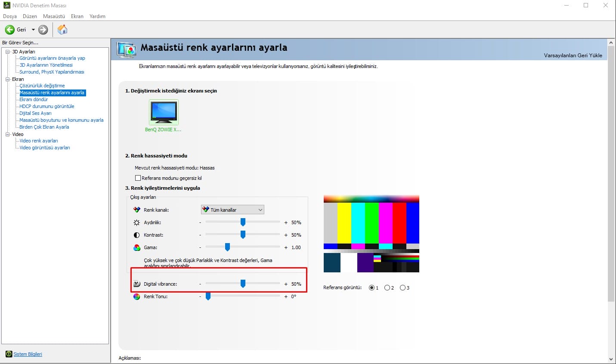Open Çözünürlük değiştirme in task tree
The width and height of the screenshot is (616, 364).
pos(42,86)
